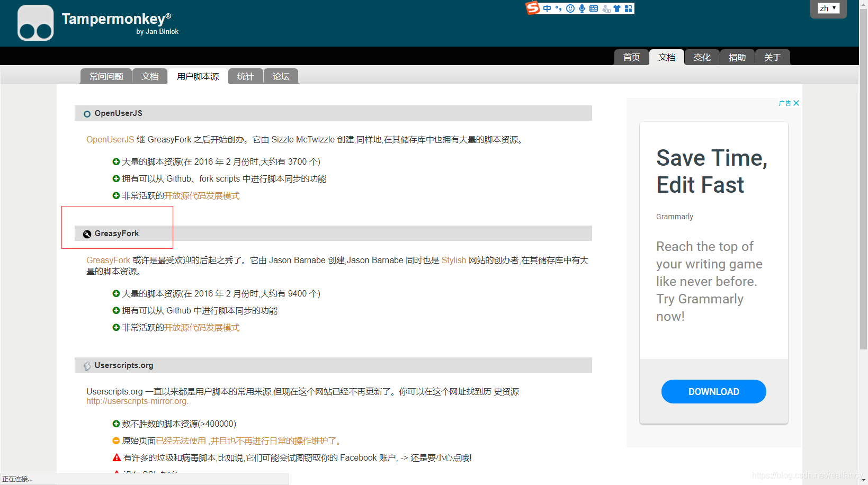Click the Facebook 账户 warning line
This screenshot has height=485, width=868.
click(x=297, y=458)
